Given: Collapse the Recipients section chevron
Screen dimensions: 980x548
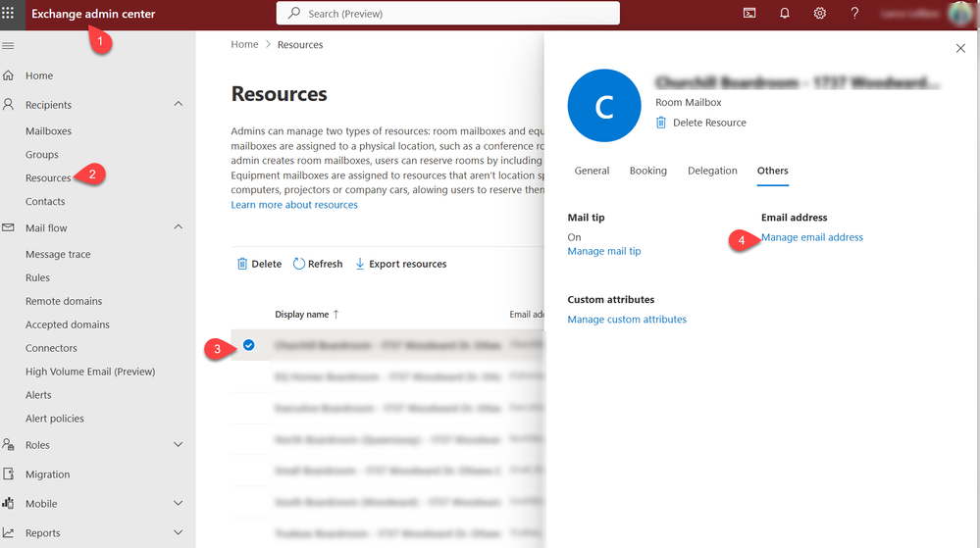Looking at the screenshot, I should pyautogui.click(x=179, y=104).
